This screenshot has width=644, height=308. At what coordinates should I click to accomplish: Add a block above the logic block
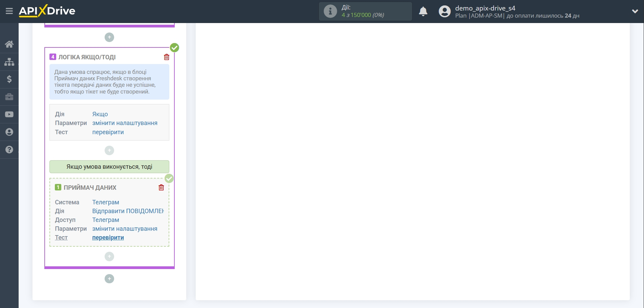tap(109, 37)
